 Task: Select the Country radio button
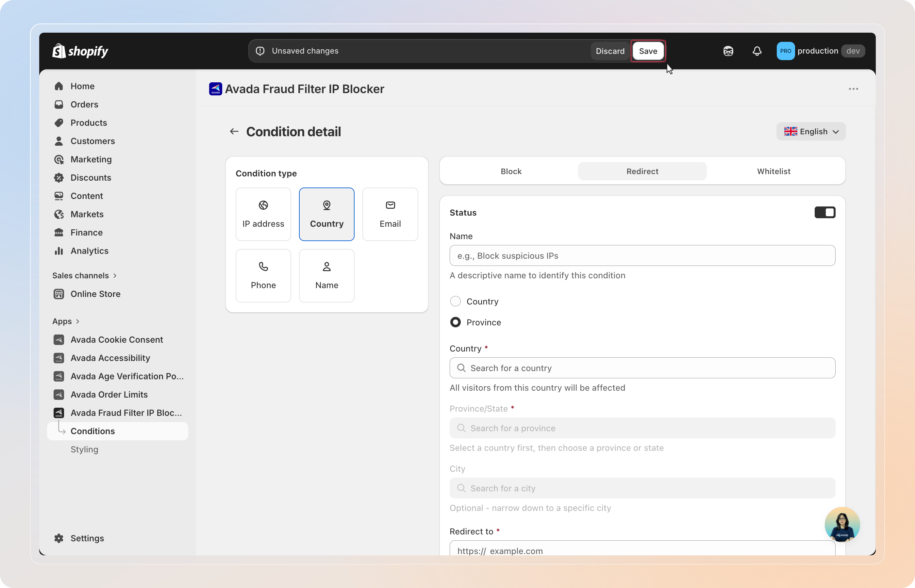click(x=455, y=301)
